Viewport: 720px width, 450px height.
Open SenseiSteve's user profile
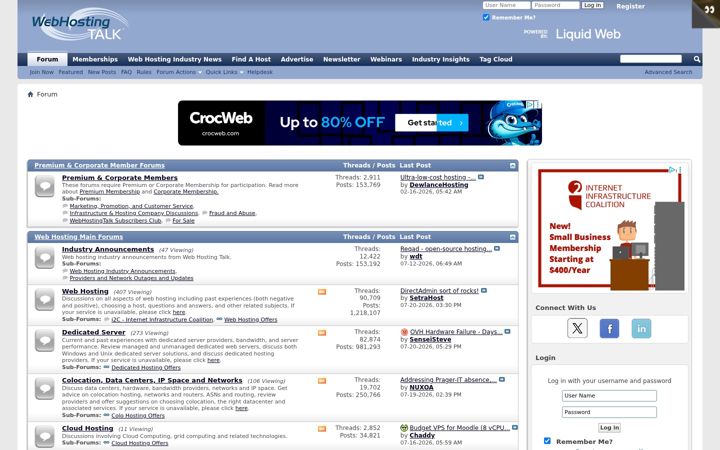tap(430, 339)
